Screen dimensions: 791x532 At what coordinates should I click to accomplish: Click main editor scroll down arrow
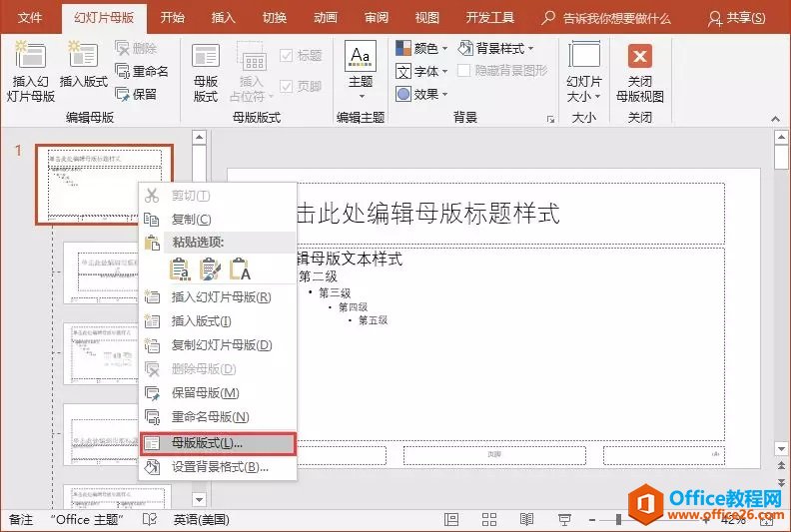click(x=781, y=448)
